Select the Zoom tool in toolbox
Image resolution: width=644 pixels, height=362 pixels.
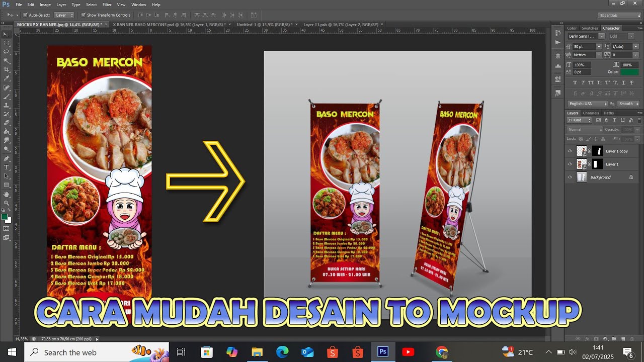[x=7, y=203]
